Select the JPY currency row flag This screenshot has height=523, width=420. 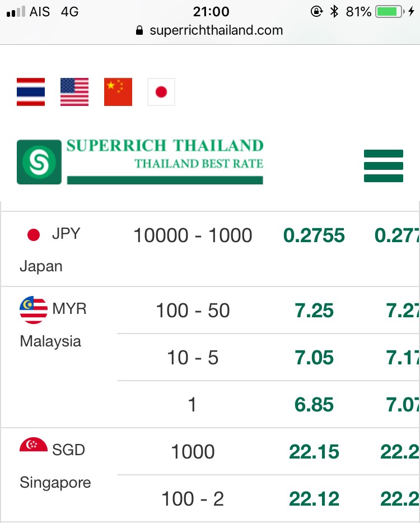click(34, 234)
